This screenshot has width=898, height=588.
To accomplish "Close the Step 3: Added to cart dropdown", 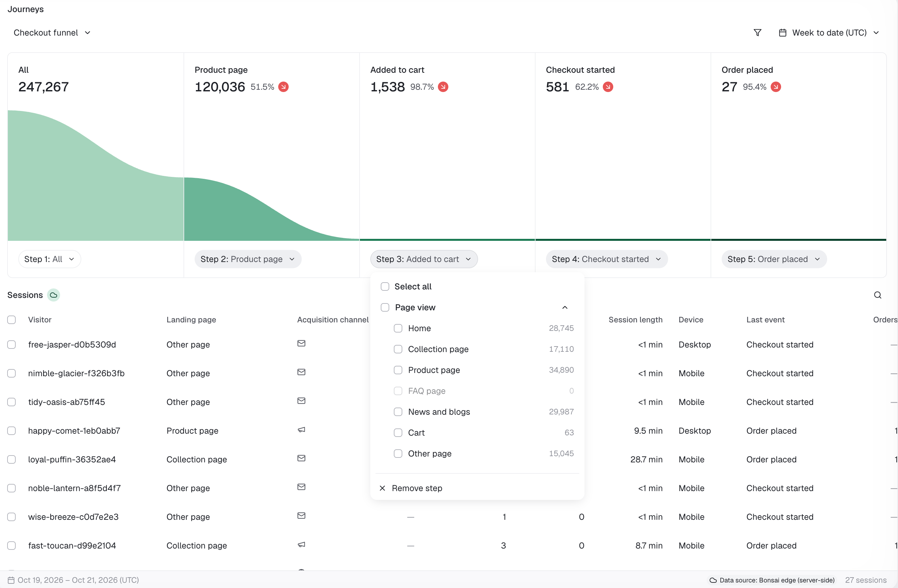I will 424,259.
